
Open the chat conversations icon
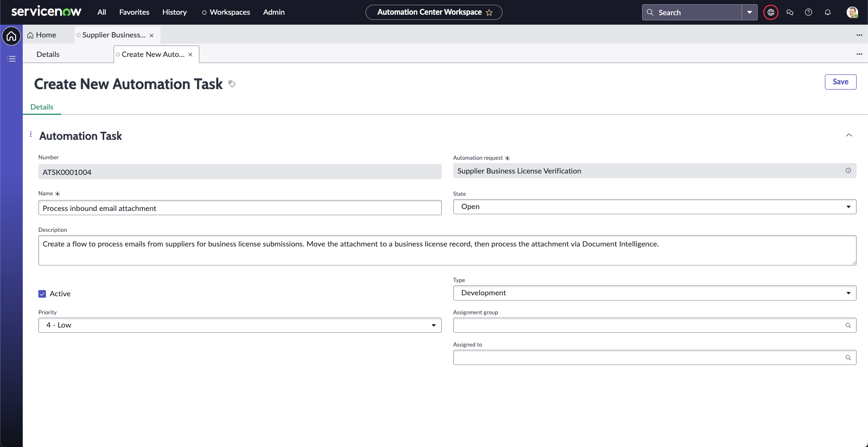tap(789, 12)
